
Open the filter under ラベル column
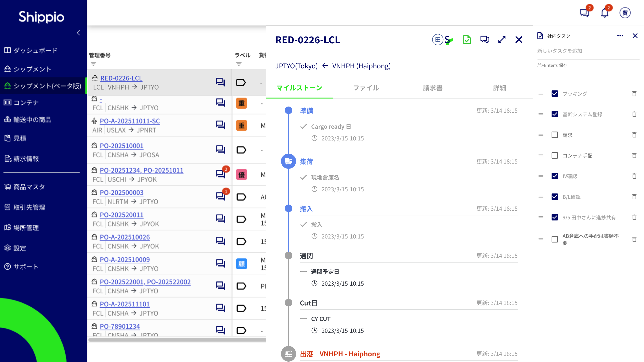(x=239, y=64)
